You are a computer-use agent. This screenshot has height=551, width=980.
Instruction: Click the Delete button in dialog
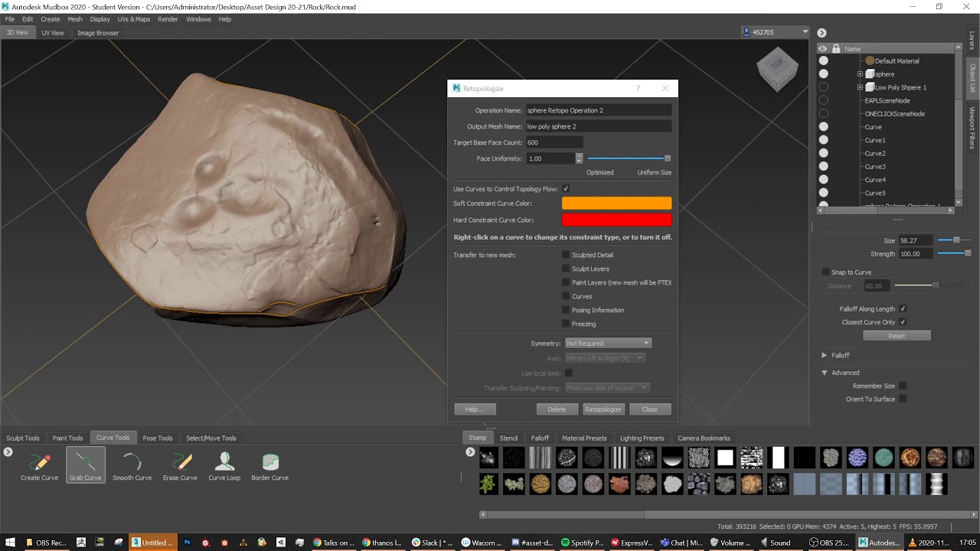tap(557, 409)
